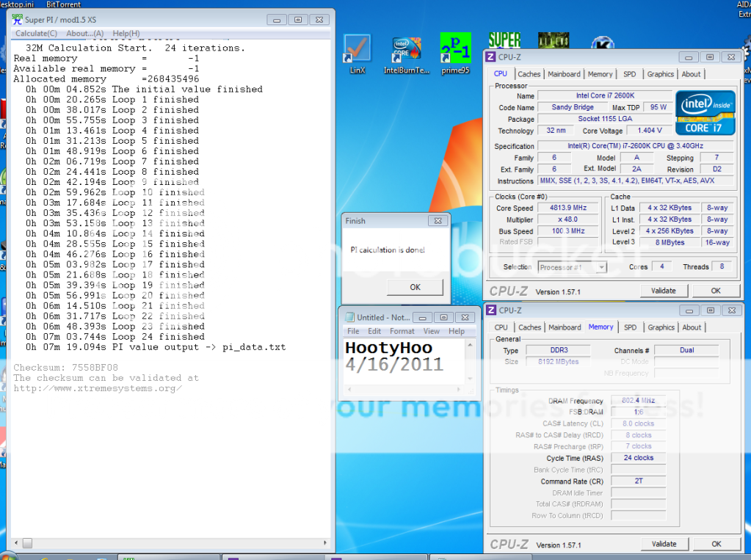The image size is (751, 560).
Task: Click the Intel Core i7 2600K name field
Action: point(605,96)
